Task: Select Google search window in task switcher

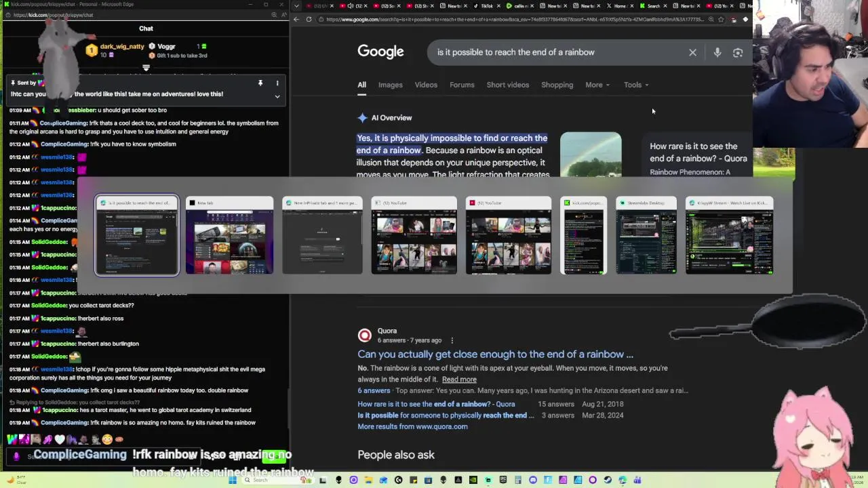Action: (137, 235)
